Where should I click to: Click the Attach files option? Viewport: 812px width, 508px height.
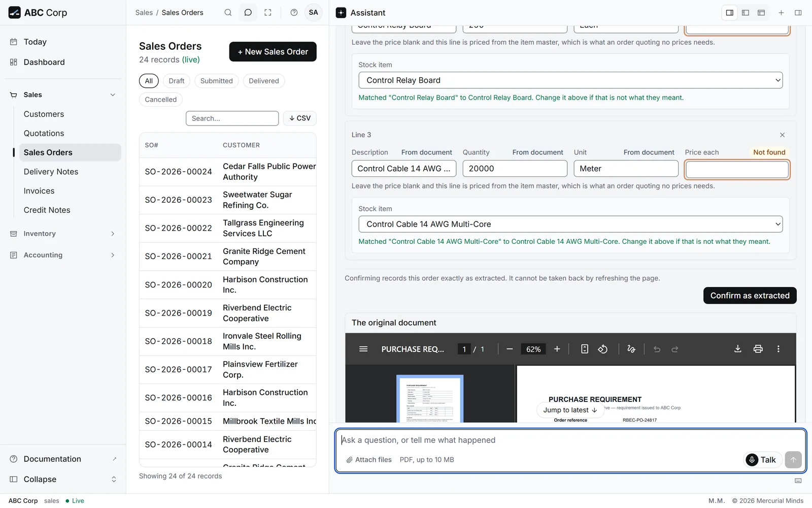pos(369,460)
